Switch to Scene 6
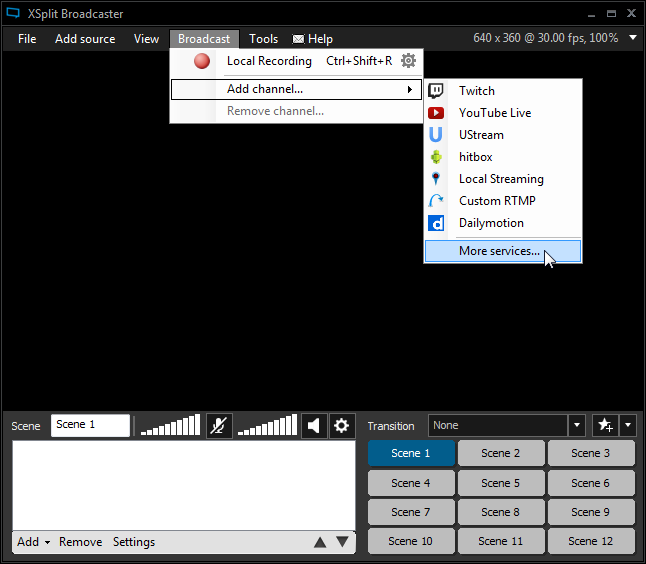646x564 pixels. [590, 483]
